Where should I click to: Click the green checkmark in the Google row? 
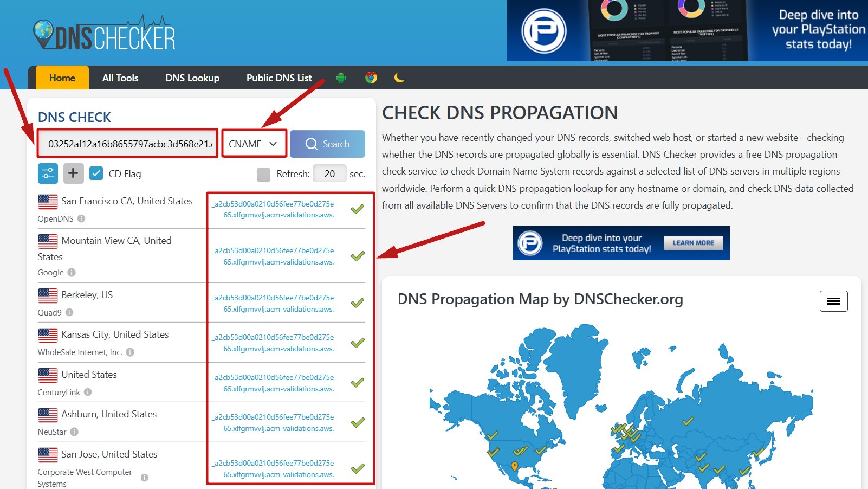(358, 256)
